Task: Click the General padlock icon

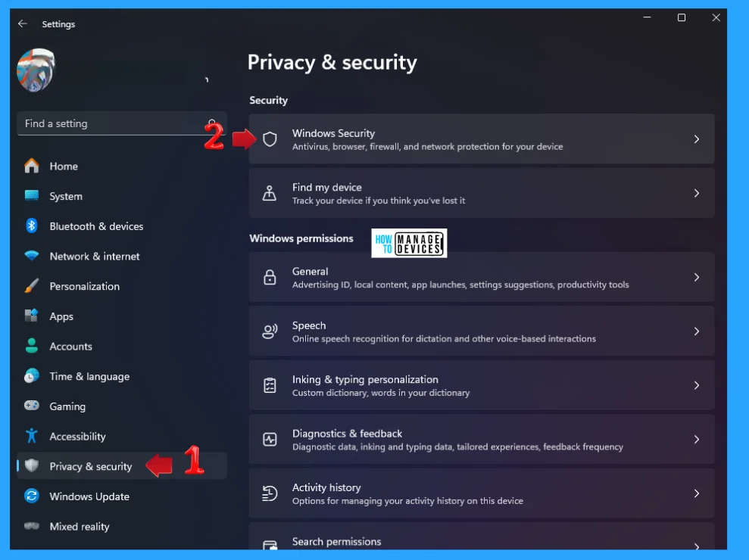Action: pyautogui.click(x=270, y=277)
